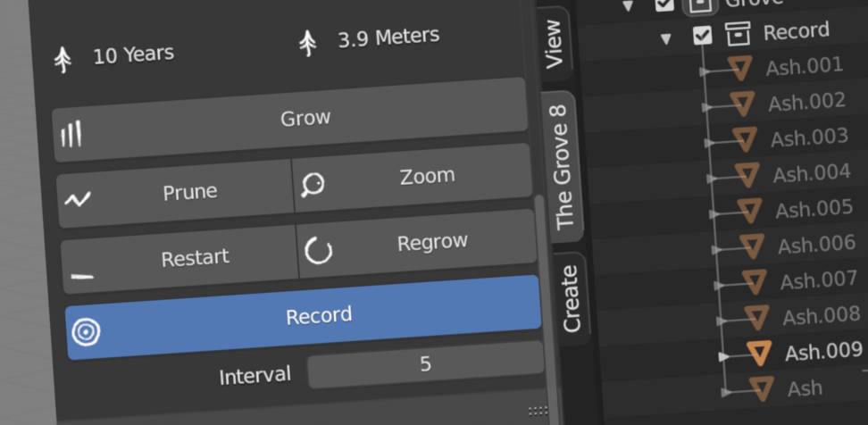The width and height of the screenshot is (868, 425).
Task: Select Ash.009 in the outliner
Action: 823,352
